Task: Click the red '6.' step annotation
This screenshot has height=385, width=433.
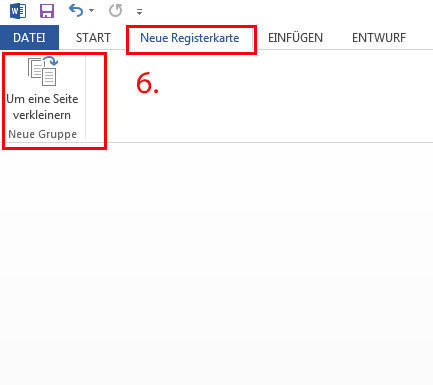Action: pyautogui.click(x=147, y=83)
